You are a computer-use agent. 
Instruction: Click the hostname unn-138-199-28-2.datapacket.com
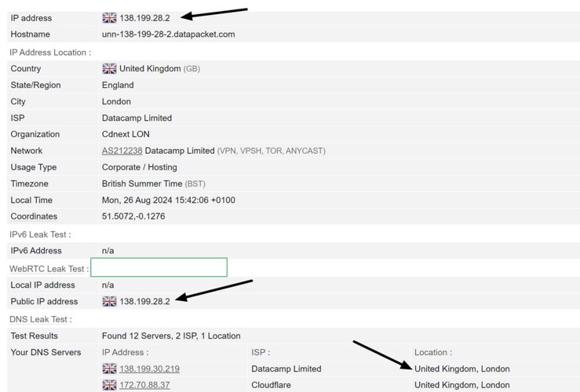[x=168, y=34]
